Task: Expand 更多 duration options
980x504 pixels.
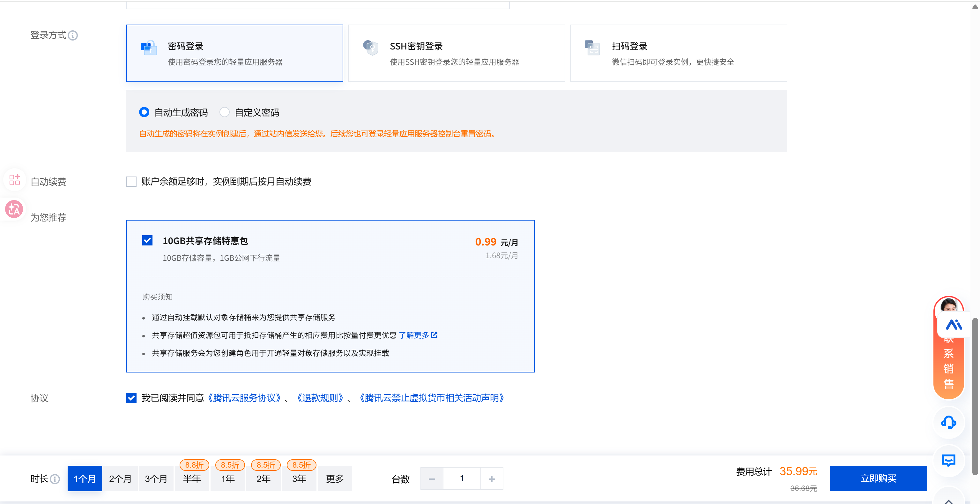Action: [x=335, y=479]
